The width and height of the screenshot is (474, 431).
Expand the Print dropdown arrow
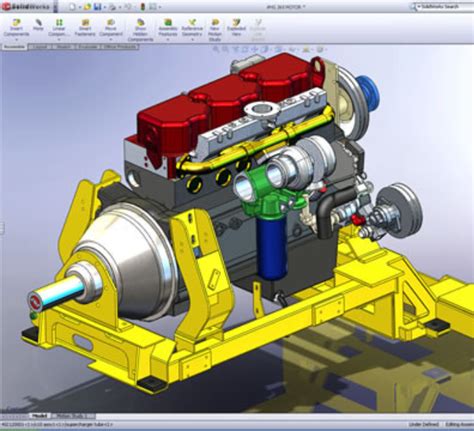(x=119, y=7)
